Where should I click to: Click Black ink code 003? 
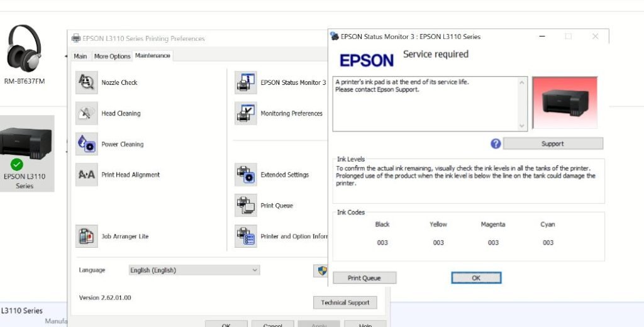[382, 243]
